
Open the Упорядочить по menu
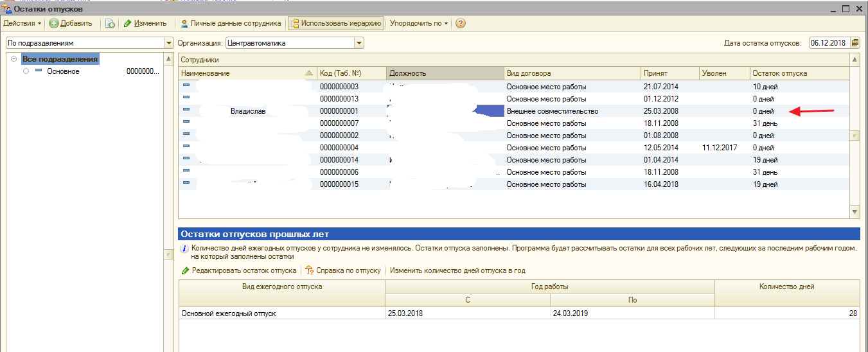[419, 23]
